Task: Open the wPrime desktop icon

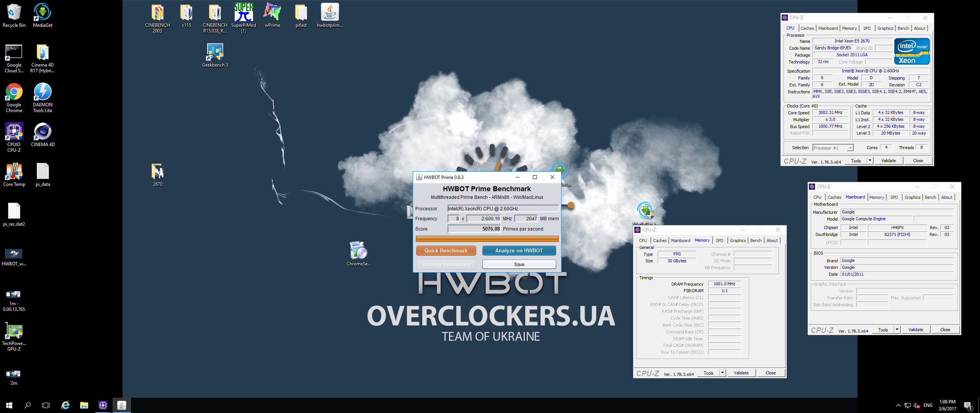Action: click(272, 16)
